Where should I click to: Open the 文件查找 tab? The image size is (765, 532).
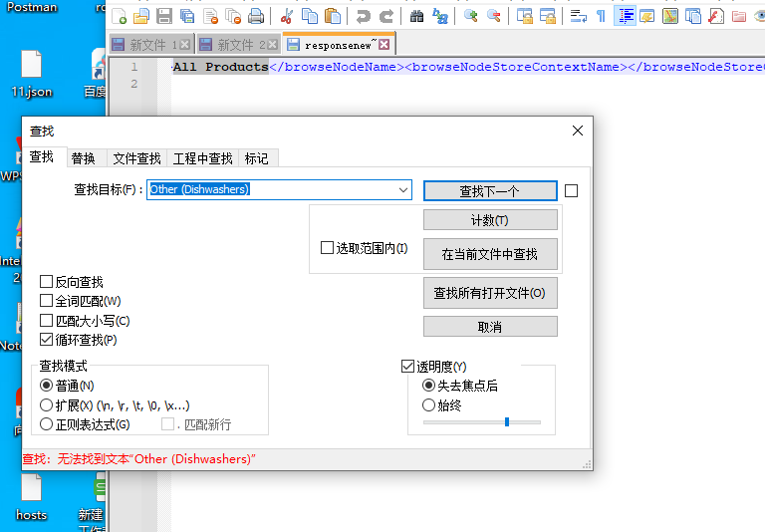click(x=136, y=158)
